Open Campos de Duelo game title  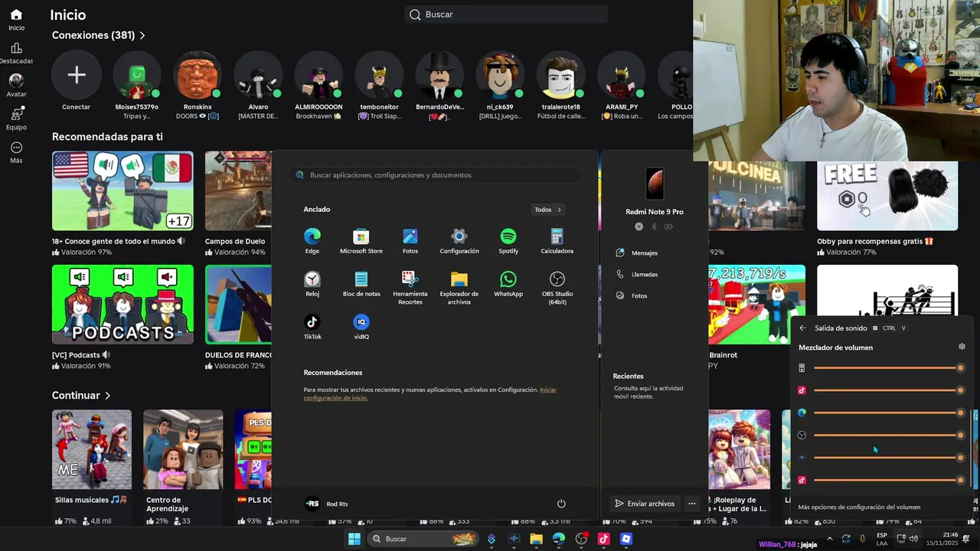(235, 241)
